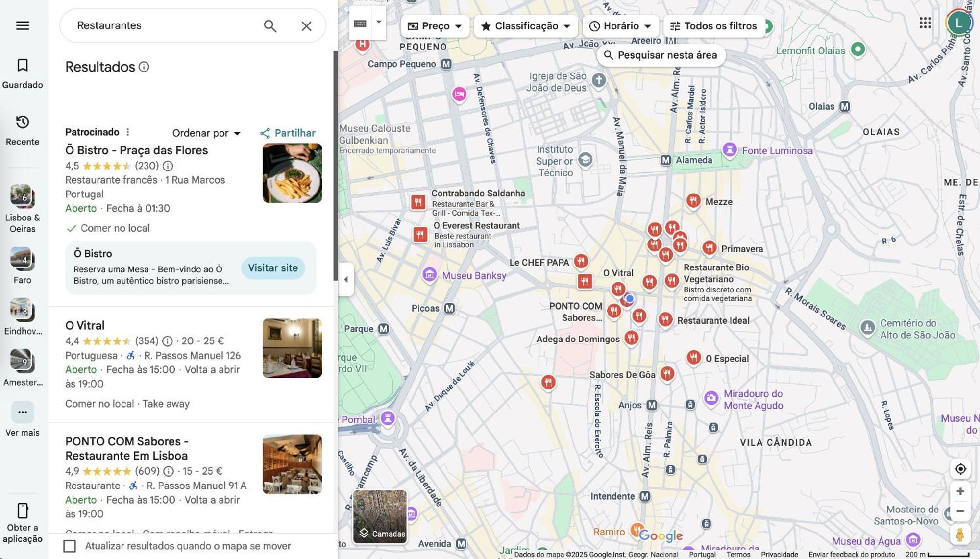Open Preço filter dropdown
The image size is (980, 559).
click(435, 26)
